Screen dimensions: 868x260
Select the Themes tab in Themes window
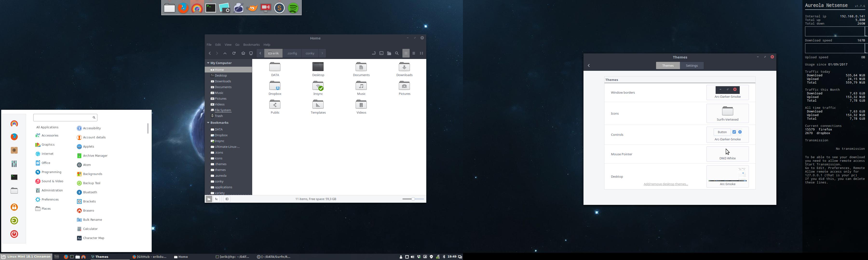[668, 65]
